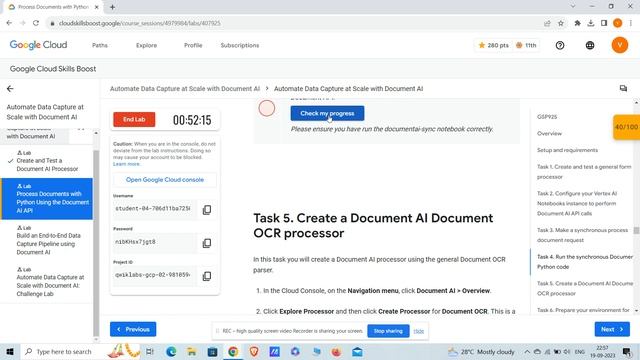Viewport: 640px width, 360px height.
Task: Copy the username to clipboard
Action: (x=207, y=210)
